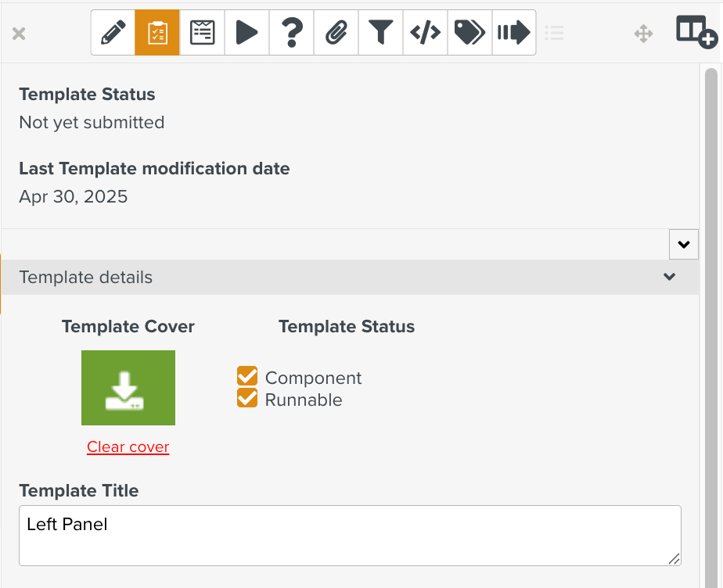Click the code brackets icon

(x=425, y=33)
